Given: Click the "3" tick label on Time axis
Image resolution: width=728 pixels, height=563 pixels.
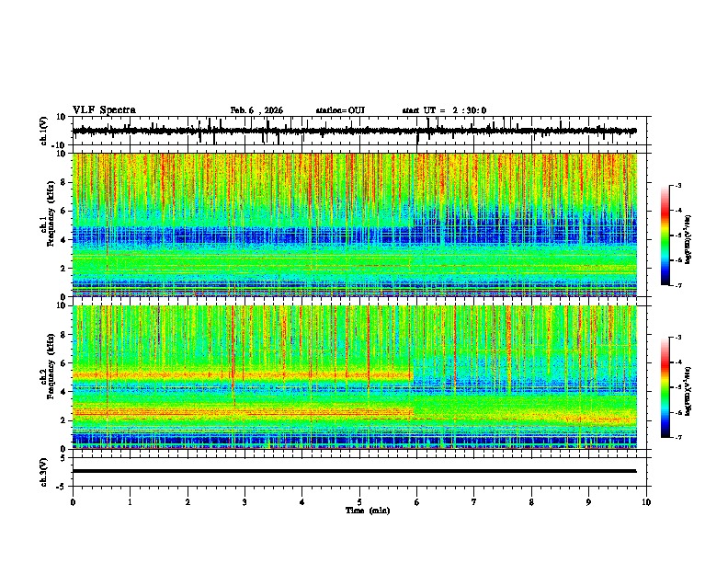Looking at the screenshot, I should tap(245, 502).
